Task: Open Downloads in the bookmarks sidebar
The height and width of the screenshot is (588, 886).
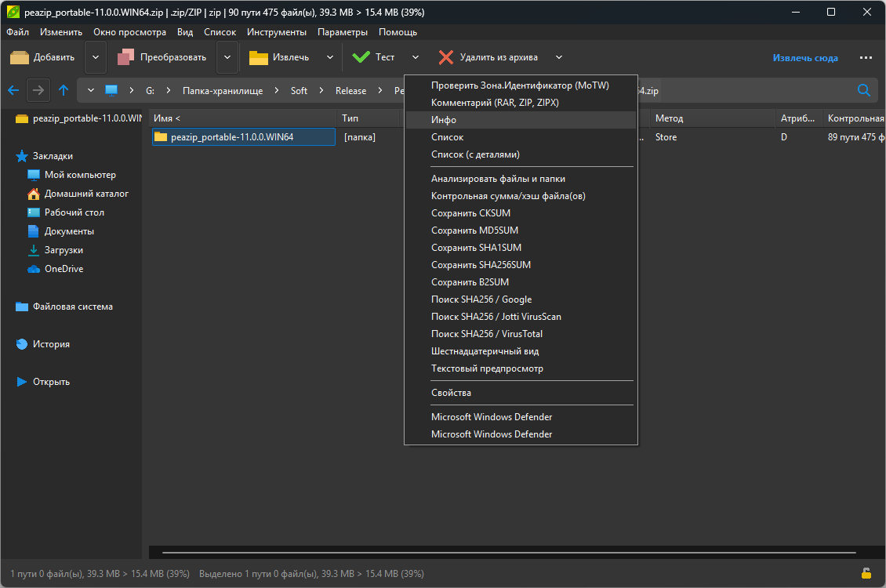Action: 64,250
